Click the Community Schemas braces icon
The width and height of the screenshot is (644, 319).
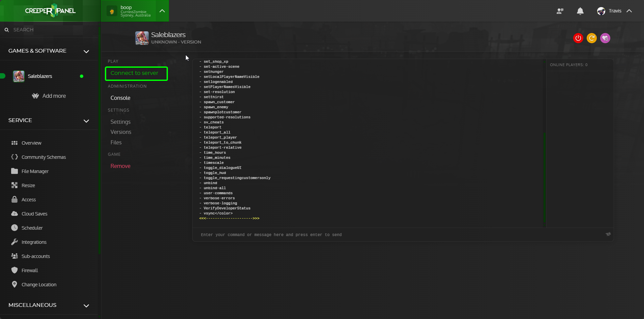[14, 157]
